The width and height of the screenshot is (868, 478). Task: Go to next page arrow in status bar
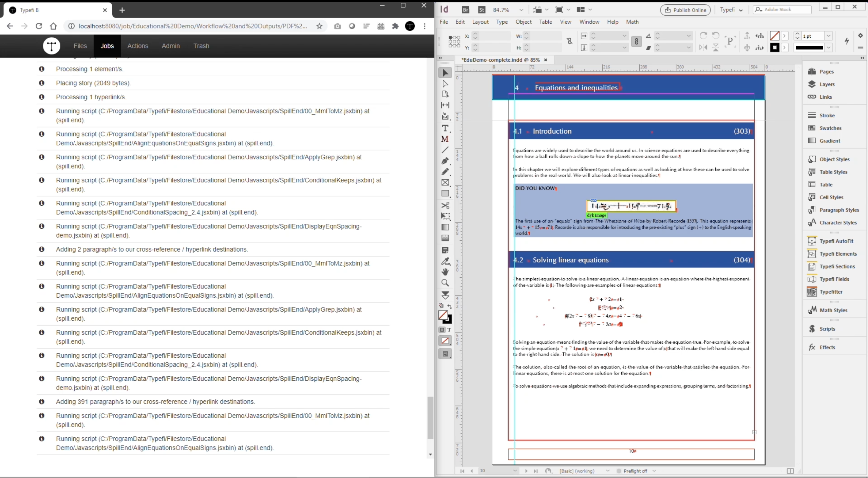tap(526, 471)
